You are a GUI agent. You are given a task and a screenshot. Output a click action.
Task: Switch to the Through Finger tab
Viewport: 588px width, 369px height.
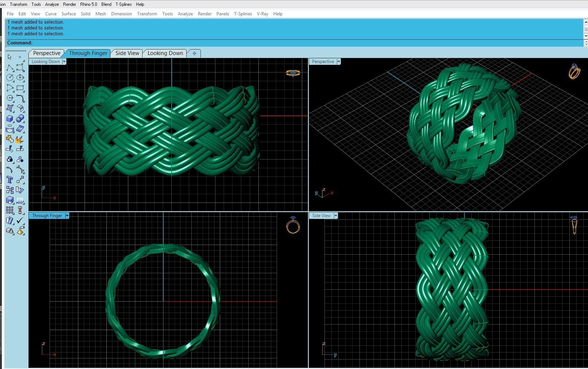click(x=88, y=53)
